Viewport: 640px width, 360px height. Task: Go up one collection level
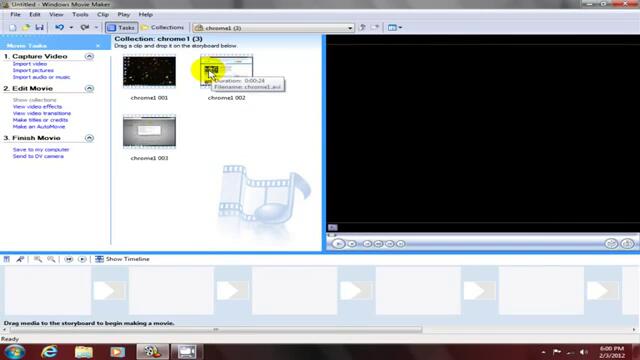tap(362, 27)
